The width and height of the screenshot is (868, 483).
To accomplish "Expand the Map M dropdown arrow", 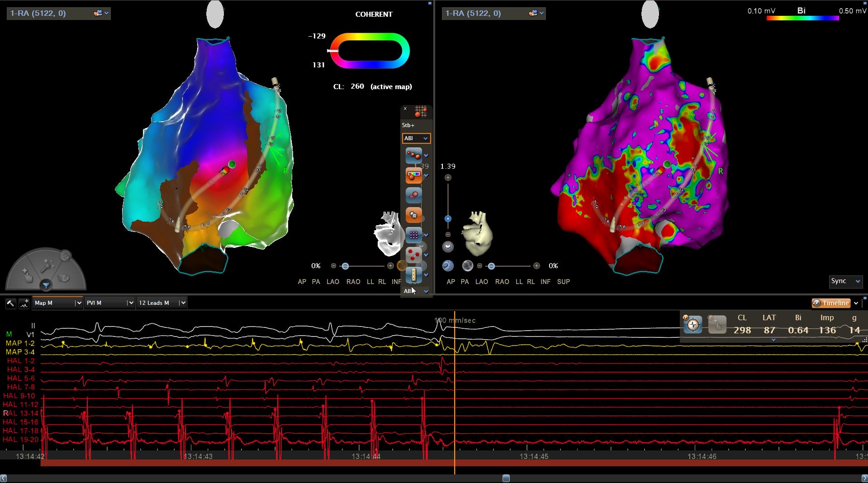I will tap(78, 303).
